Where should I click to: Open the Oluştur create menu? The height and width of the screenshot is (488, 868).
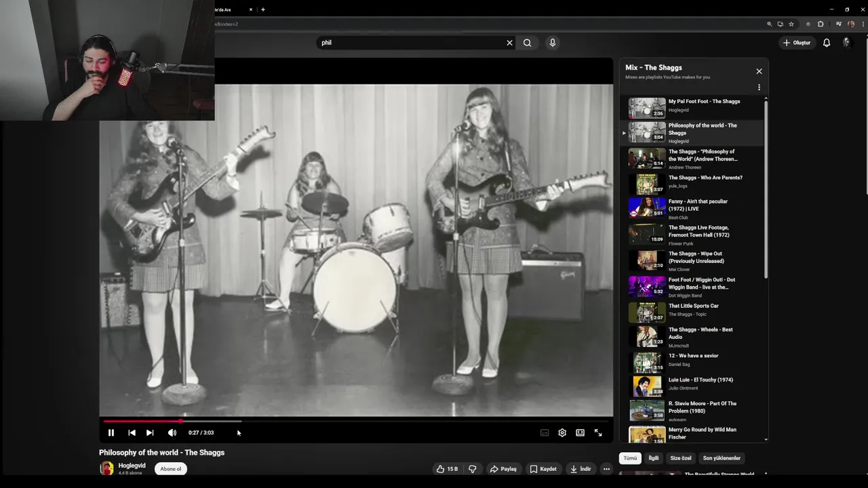click(x=797, y=43)
